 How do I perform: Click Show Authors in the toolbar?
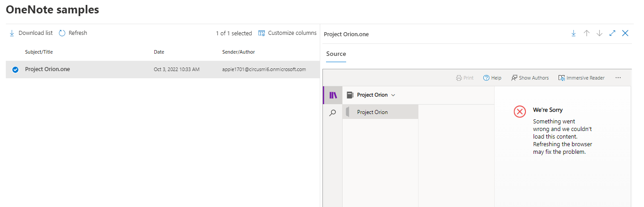(x=530, y=78)
